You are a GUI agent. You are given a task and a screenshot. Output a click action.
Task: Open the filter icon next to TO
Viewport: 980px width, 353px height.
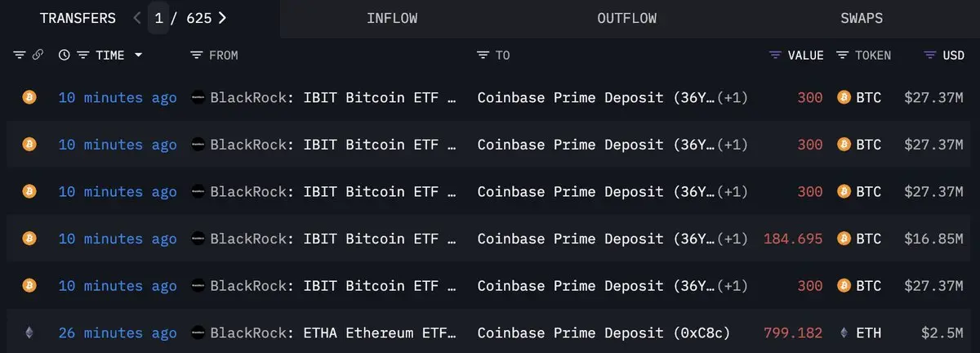[483, 55]
